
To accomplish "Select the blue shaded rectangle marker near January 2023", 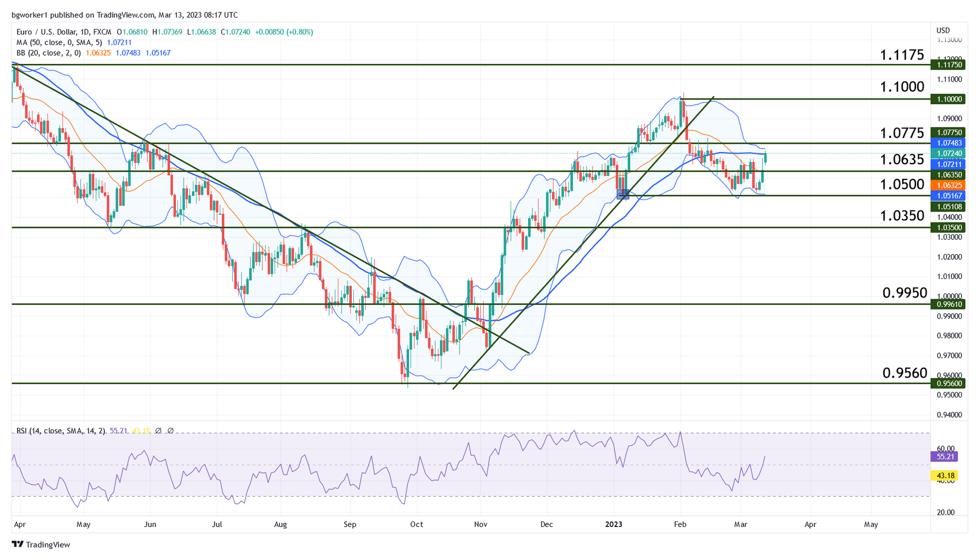I will 623,194.
